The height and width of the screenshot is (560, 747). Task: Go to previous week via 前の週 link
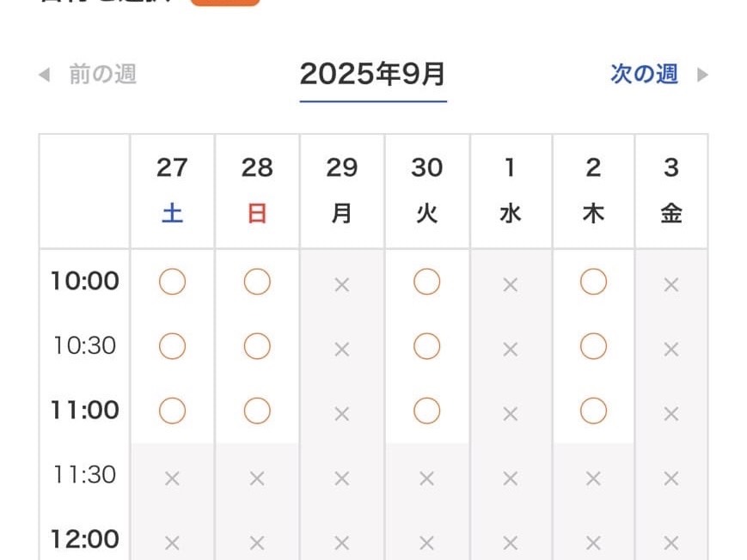click(x=102, y=74)
